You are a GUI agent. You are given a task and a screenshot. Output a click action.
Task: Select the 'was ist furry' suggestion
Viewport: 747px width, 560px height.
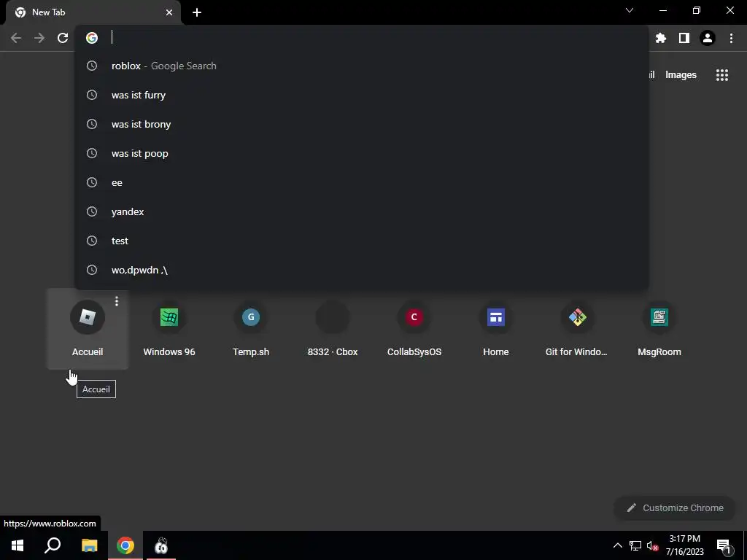pyautogui.click(x=362, y=95)
